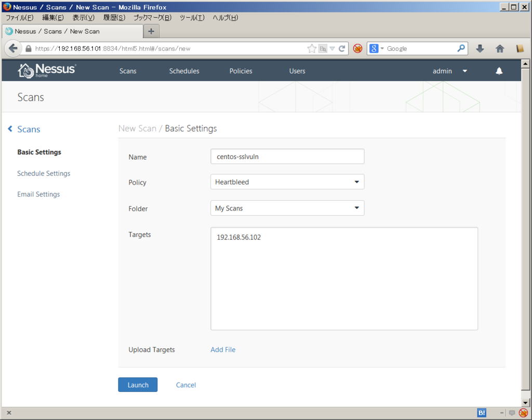
Task: Click the Targets text area
Action: [344, 279]
